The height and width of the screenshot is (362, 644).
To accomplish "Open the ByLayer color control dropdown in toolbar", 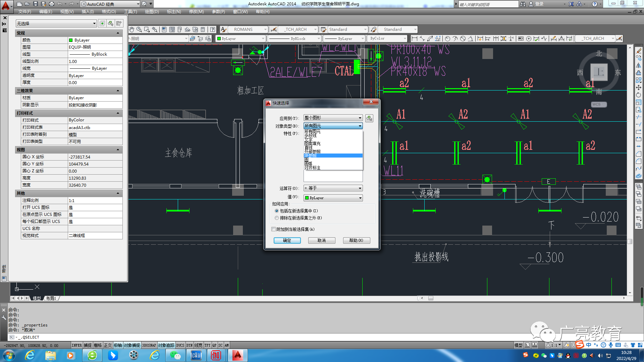I will coord(240,39).
